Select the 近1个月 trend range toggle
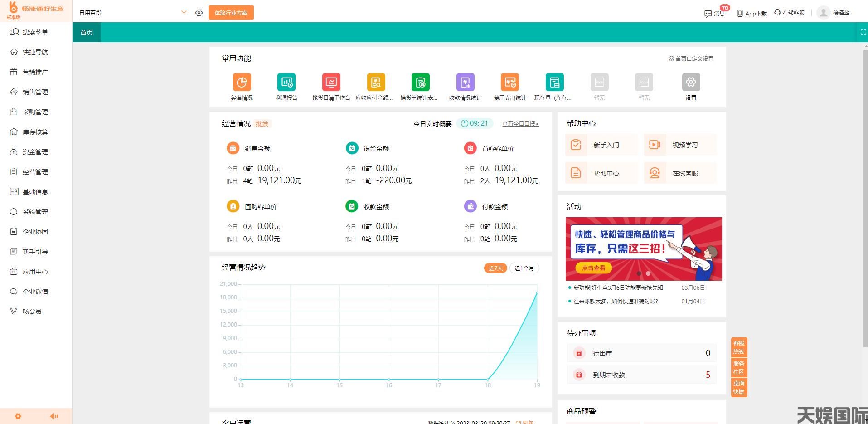This screenshot has height=424, width=868. point(524,268)
